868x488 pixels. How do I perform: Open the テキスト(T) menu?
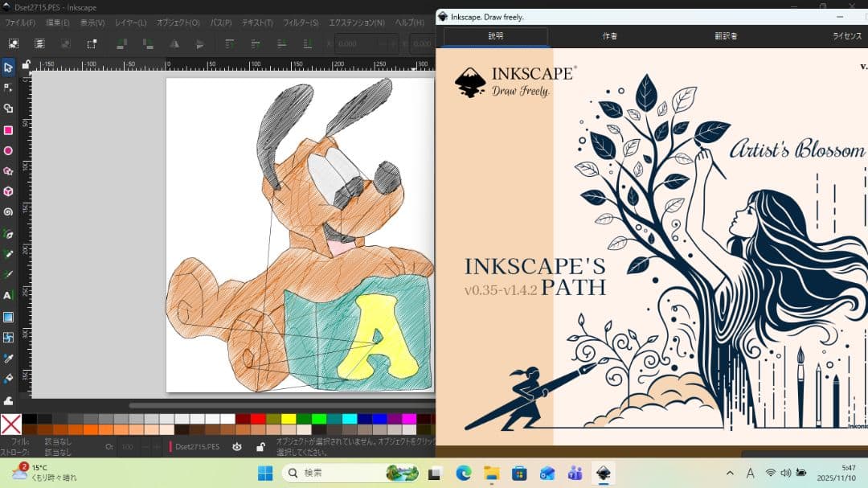[257, 23]
